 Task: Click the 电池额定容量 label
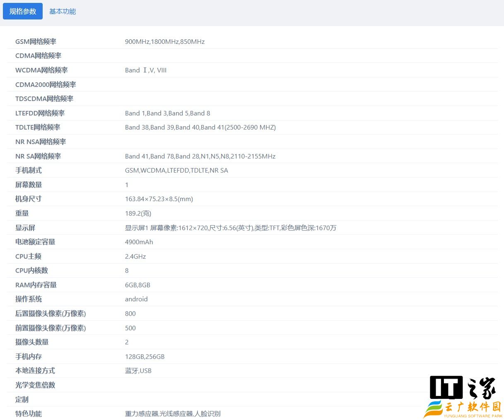tap(35, 242)
